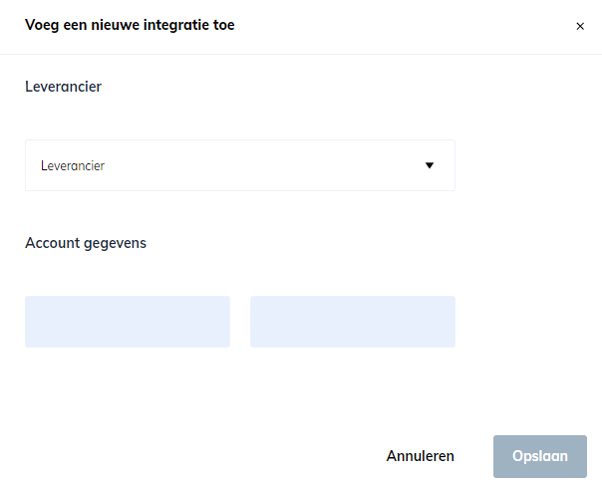Click the Opslaan button

pyautogui.click(x=540, y=456)
